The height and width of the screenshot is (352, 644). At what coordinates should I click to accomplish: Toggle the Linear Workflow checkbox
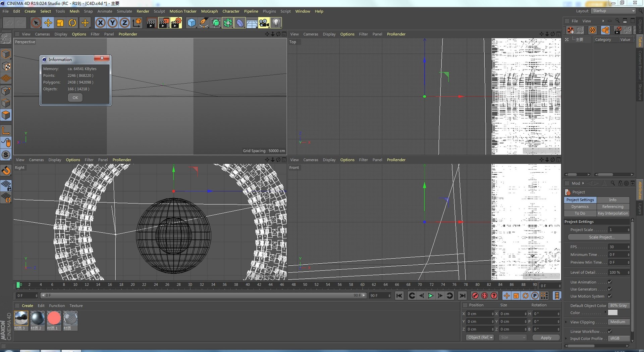[610, 332]
